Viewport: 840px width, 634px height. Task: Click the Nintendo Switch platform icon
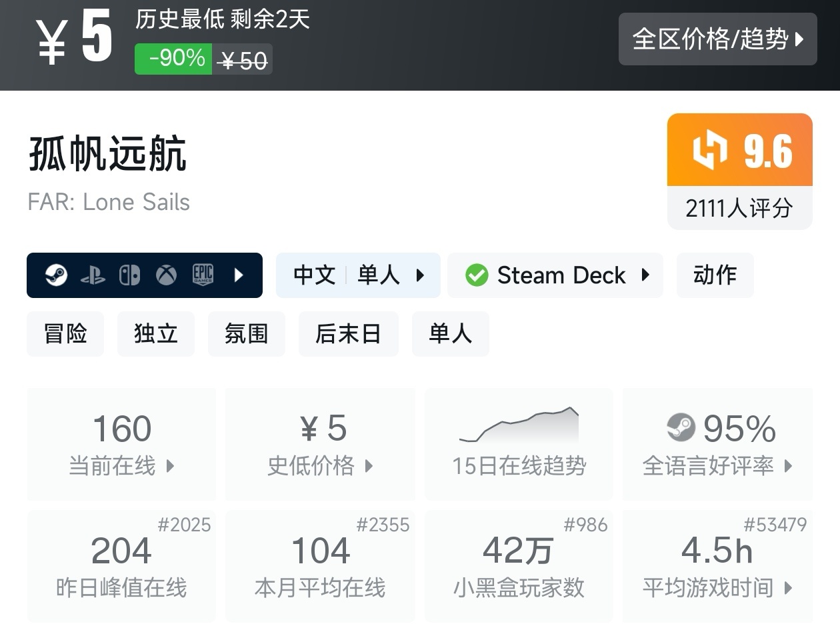129,275
